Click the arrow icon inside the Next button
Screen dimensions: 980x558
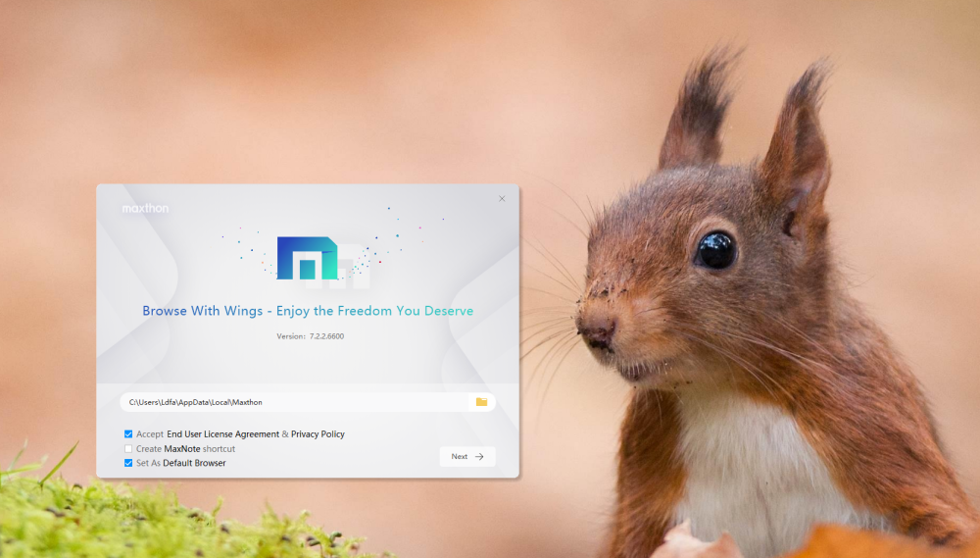coord(479,457)
